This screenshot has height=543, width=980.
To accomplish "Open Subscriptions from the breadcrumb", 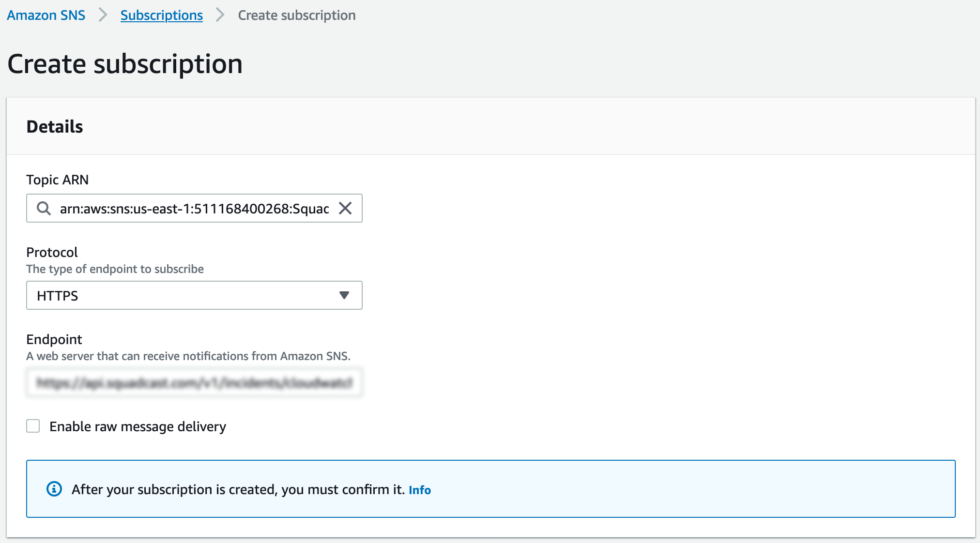I will (x=161, y=15).
